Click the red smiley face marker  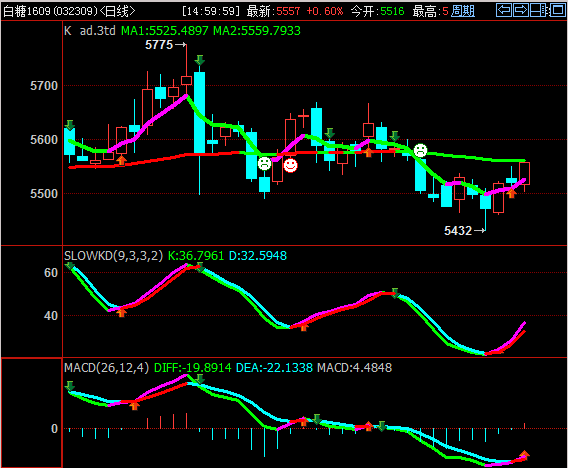pos(290,165)
